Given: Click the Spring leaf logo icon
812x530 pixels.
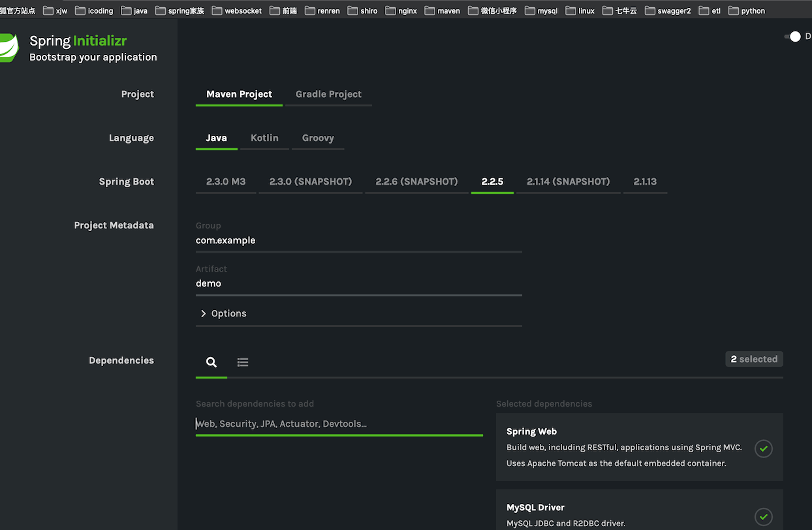Looking at the screenshot, I should click(9, 48).
